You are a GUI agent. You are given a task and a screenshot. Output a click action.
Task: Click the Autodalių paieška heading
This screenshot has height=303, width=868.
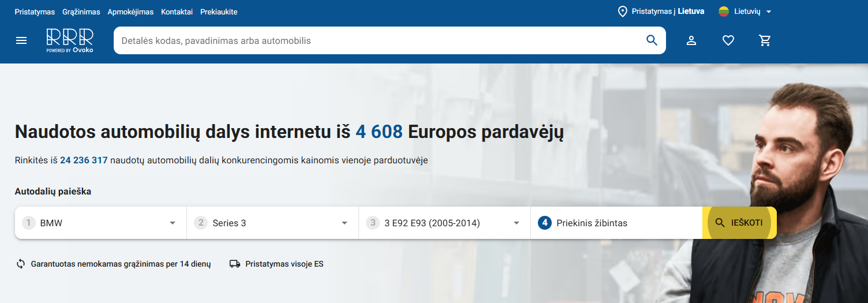tap(53, 192)
